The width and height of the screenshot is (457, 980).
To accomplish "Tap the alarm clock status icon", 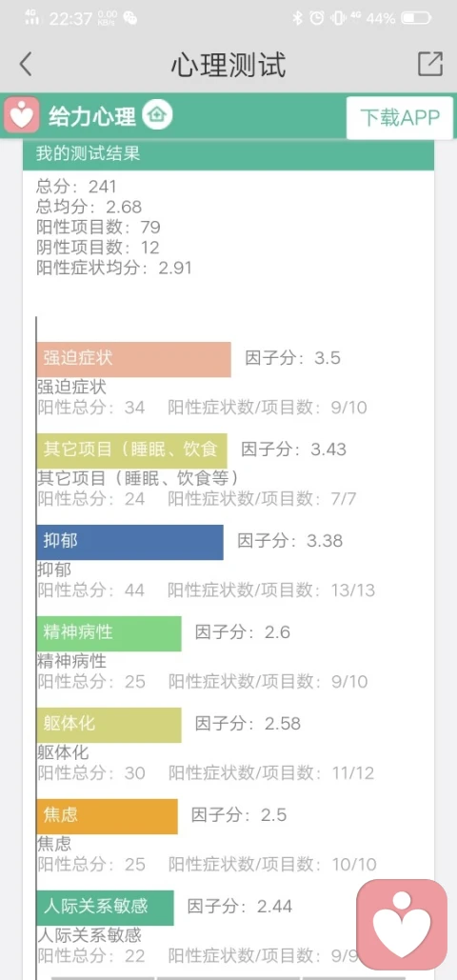I will pyautogui.click(x=317, y=18).
